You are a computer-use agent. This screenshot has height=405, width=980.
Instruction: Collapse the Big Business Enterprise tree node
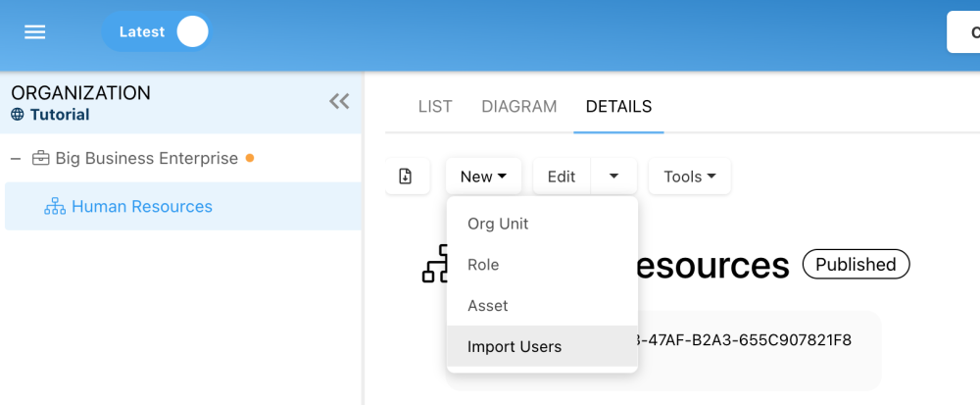pos(17,158)
